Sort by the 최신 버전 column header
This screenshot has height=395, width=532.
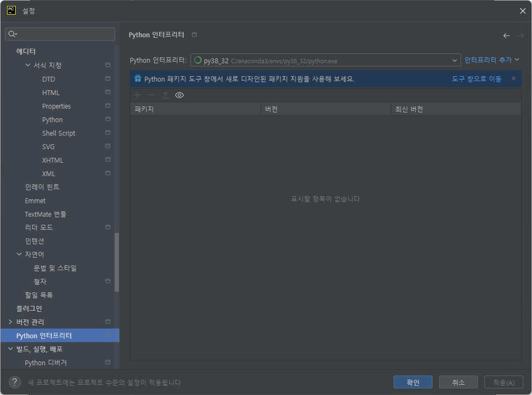pyautogui.click(x=456, y=109)
